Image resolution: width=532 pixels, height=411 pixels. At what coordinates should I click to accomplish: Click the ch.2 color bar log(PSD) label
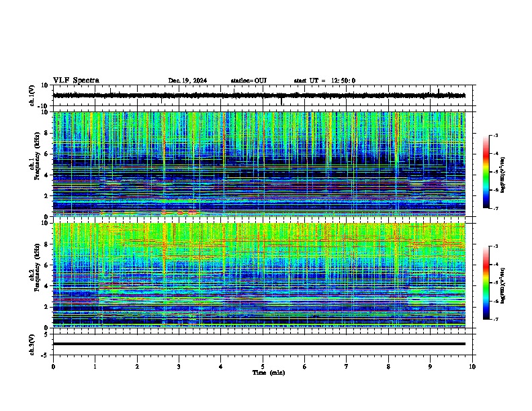503,286
